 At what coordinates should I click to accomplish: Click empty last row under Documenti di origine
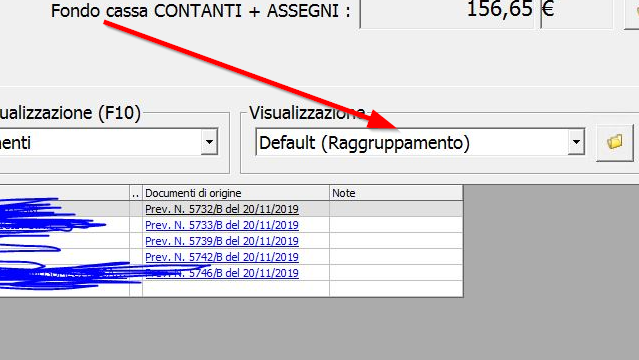(x=236, y=288)
